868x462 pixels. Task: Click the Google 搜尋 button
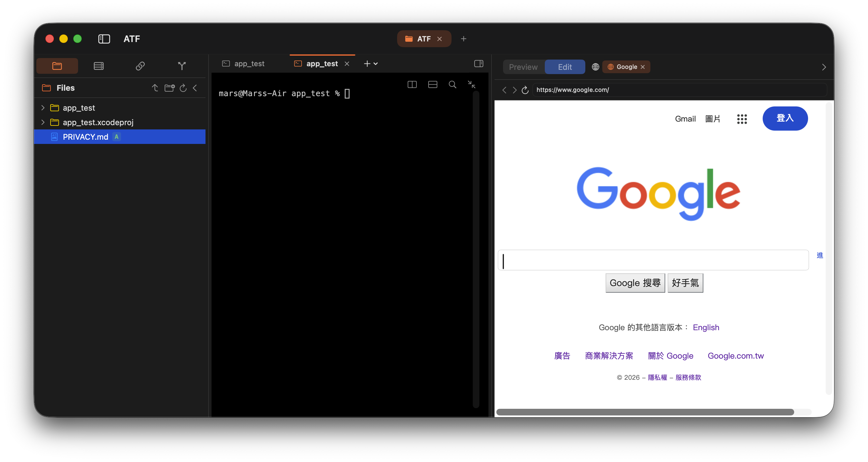635,283
